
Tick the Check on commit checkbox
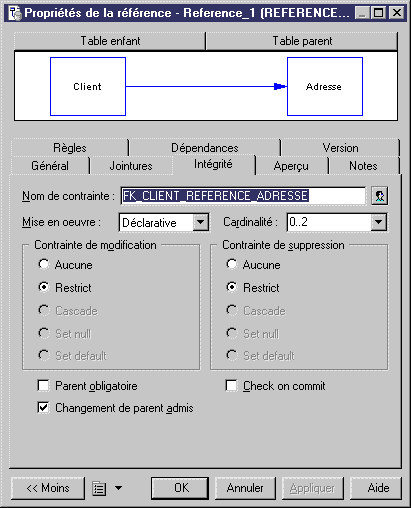[x=231, y=386]
